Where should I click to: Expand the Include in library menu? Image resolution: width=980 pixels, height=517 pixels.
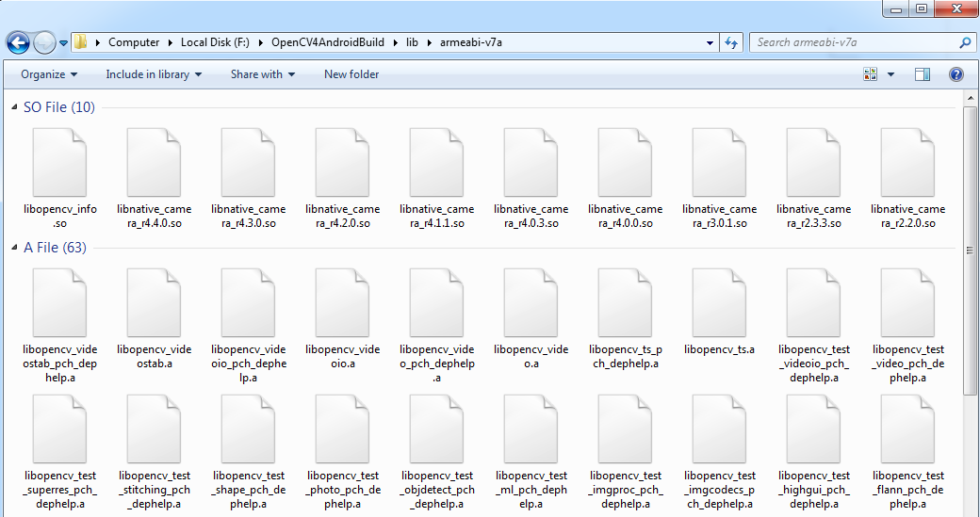(153, 74)
